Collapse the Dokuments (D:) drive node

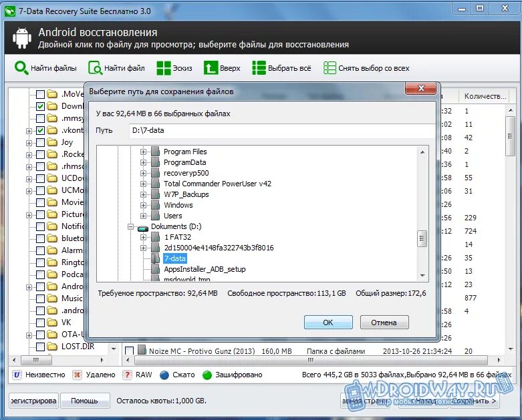[x=130, y=226]
